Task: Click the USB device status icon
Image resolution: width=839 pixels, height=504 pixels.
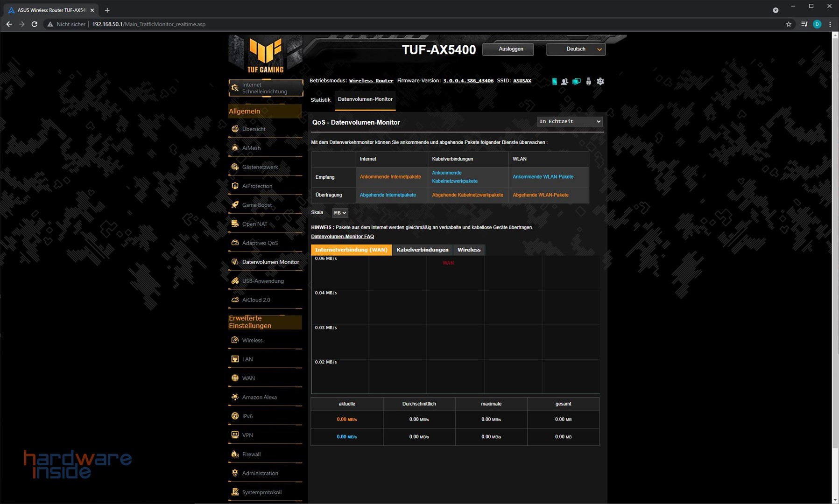Action: tap(588, 81)
